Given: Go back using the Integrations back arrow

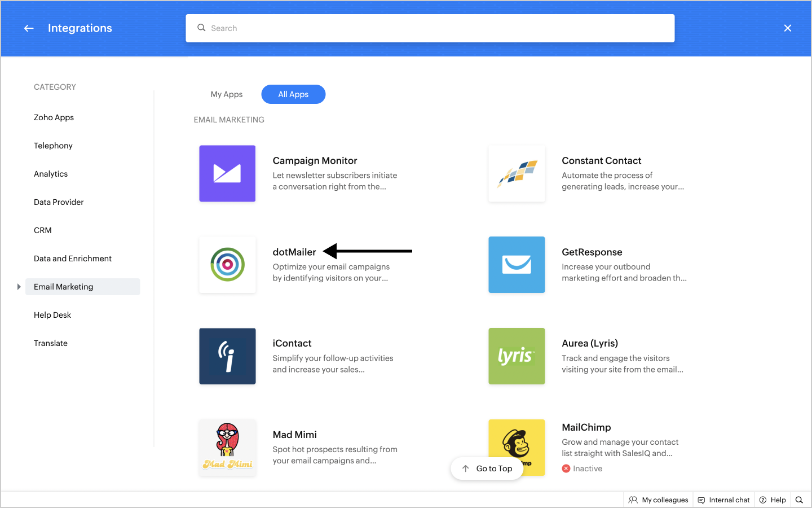Looking at the screenshot, I should [29, 28].
